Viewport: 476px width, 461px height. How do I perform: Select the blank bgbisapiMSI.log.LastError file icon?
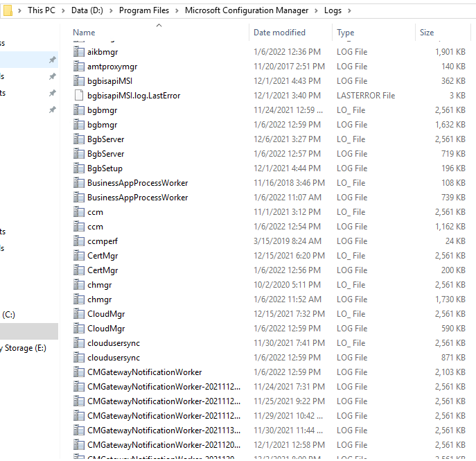click(79, 96)
